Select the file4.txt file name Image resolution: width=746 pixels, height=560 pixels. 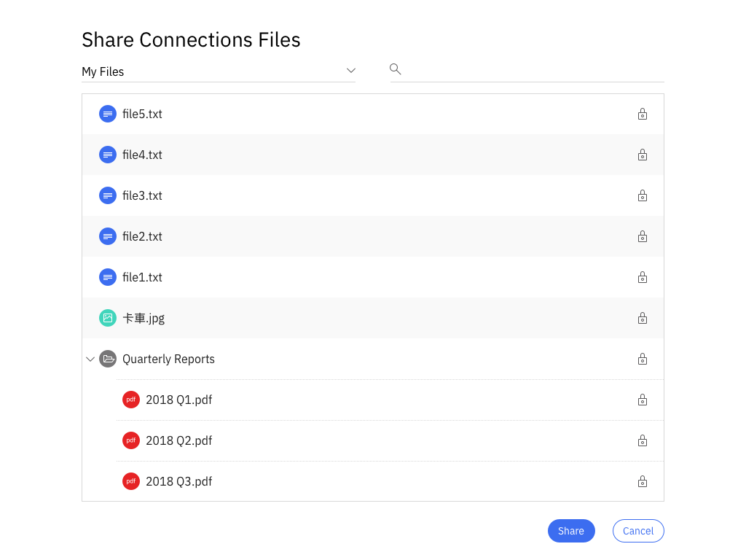point(142,155)
